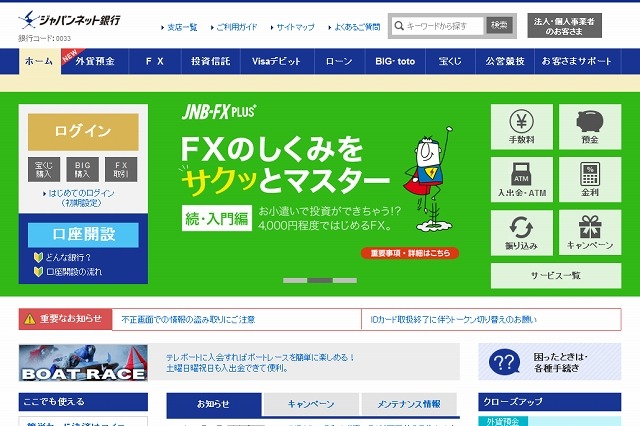Switch to the メンテナンス情報 tab
The width and height of the screenshot is (640, 426).
(409, 404)
